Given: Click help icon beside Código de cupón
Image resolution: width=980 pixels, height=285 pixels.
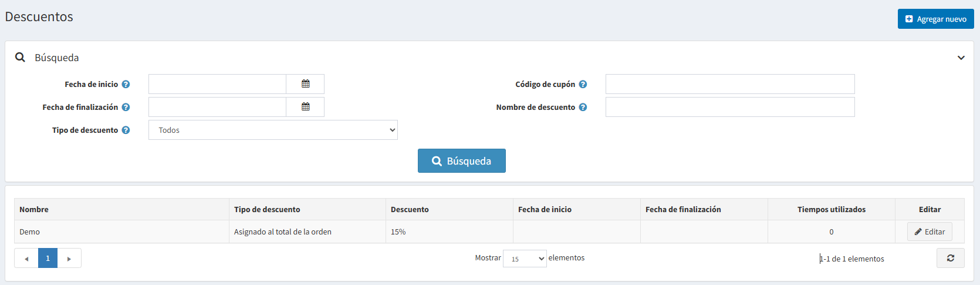Looking at the screenshot, I should (583, 85).
